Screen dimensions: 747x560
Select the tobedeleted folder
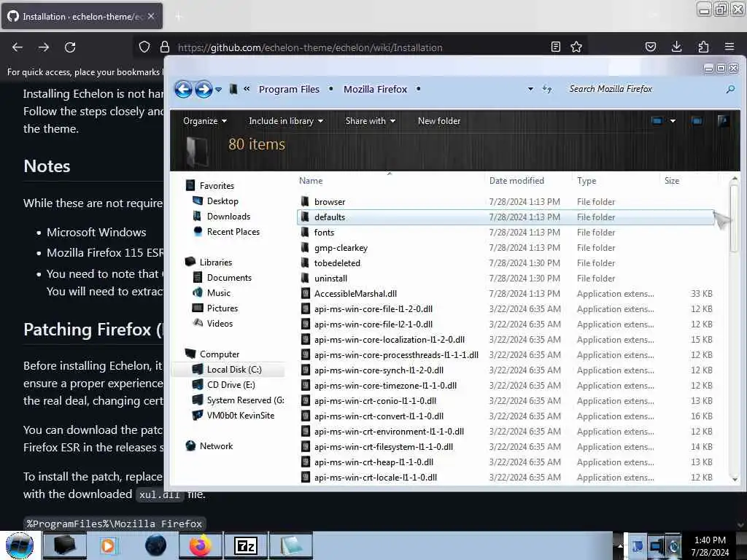point(506,262)
